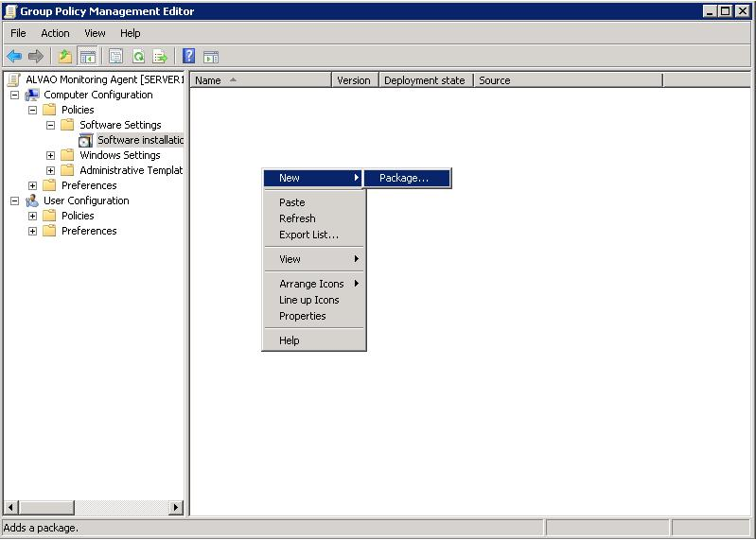Click the Show/Hide Action Pane icon
The height and width of the screenshot is (540, 756).
211,57
